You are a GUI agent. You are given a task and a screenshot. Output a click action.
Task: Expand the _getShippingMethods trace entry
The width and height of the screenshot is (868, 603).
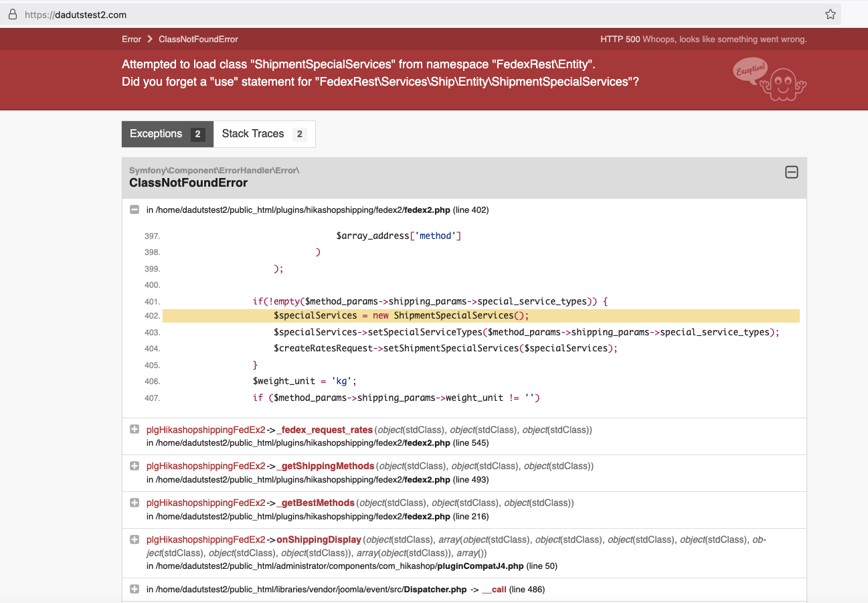pos(135,465)
